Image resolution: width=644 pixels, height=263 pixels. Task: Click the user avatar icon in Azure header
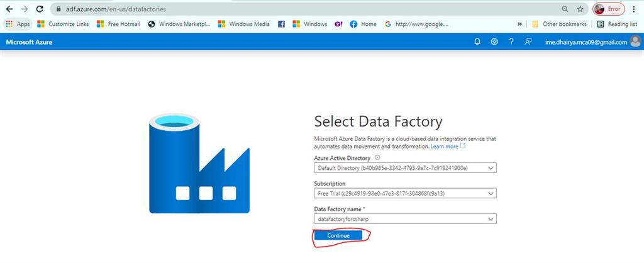pos(635,42)
